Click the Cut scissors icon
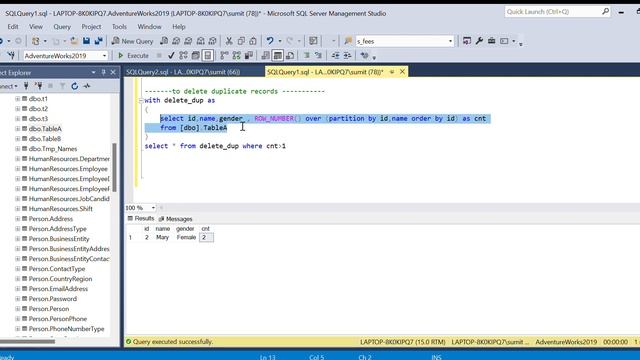 click(x=229, y=41)
